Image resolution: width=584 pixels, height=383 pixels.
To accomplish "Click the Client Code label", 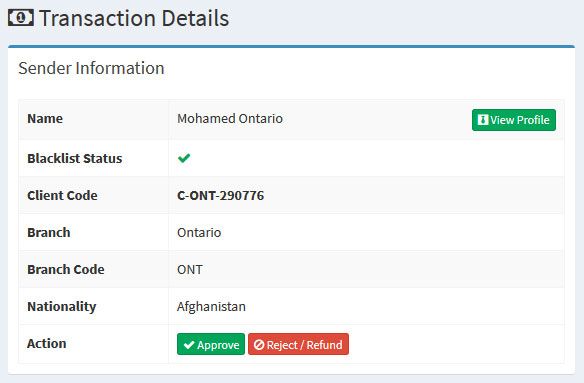I will (62, 195).
